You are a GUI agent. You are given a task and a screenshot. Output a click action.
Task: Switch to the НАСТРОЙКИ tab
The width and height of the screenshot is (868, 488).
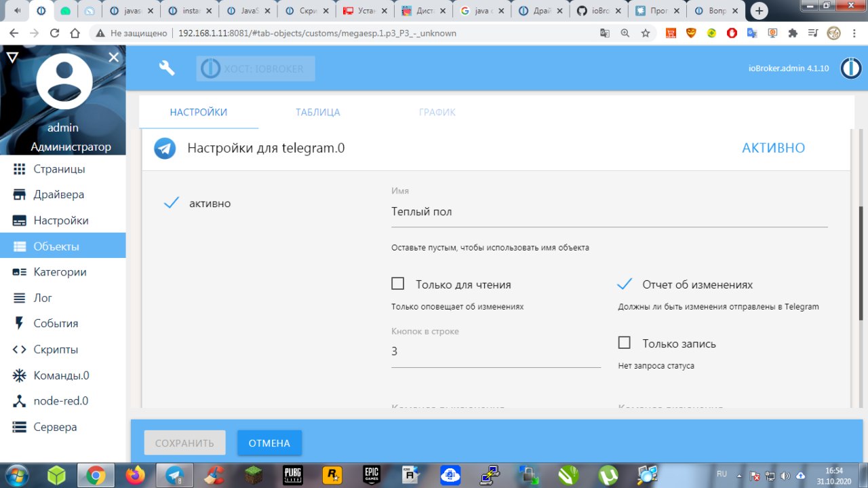click(x=199, y=112)
